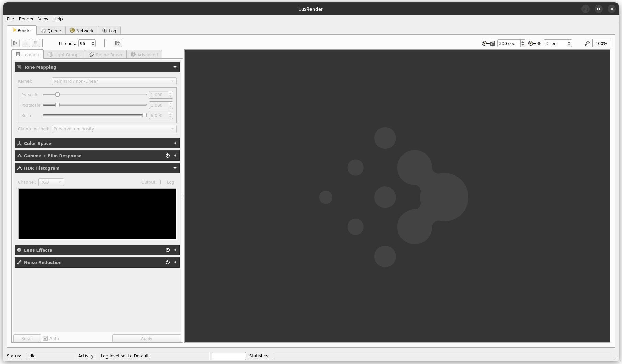Copy the image to the clipboard
The image size is (622, 364).
pyautogui.click(x=118, y=43)
